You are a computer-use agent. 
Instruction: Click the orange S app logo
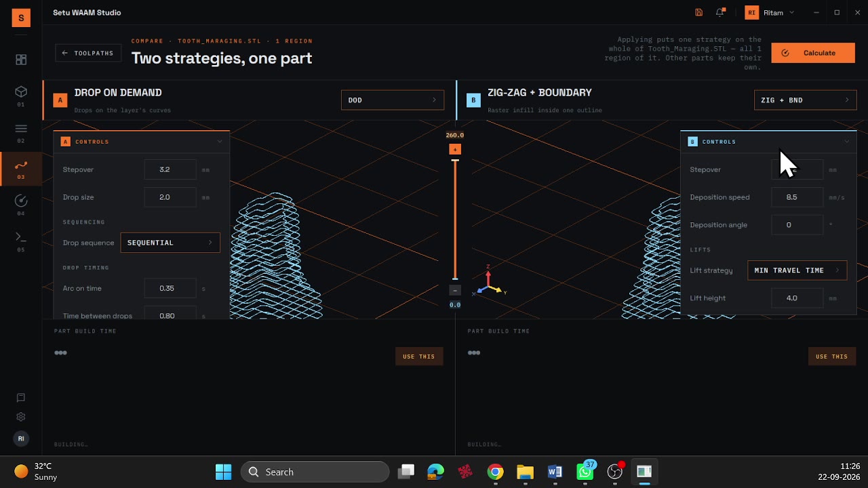pos(21,18)
